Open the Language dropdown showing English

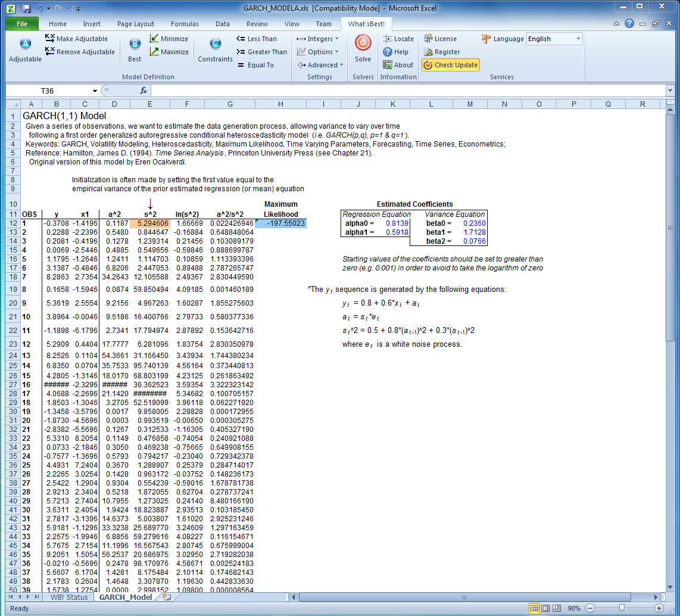(554, 39)
